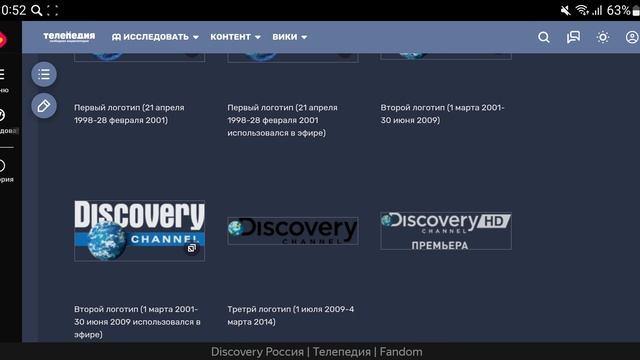Open the sidebar menu hamburger icon

2,74
